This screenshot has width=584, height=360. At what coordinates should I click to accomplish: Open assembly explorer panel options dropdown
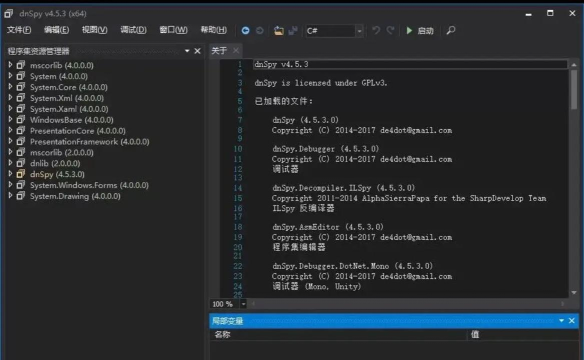coord(187,51)
